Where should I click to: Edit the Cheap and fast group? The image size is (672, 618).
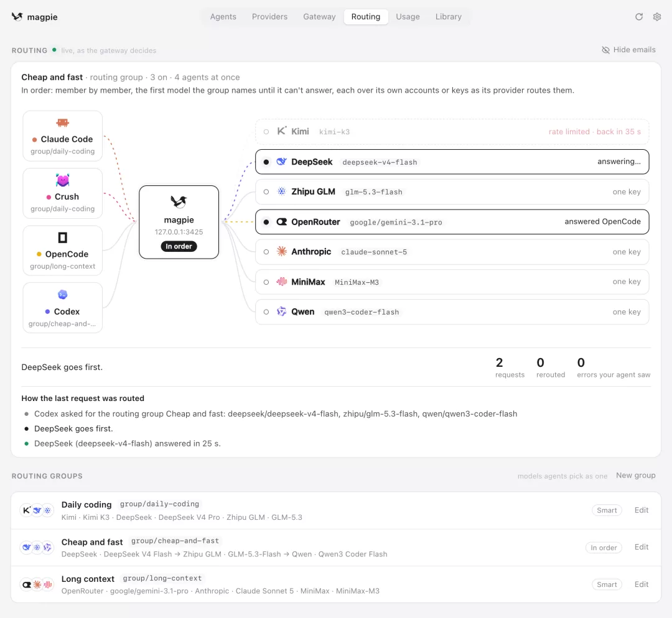(641, 547)
